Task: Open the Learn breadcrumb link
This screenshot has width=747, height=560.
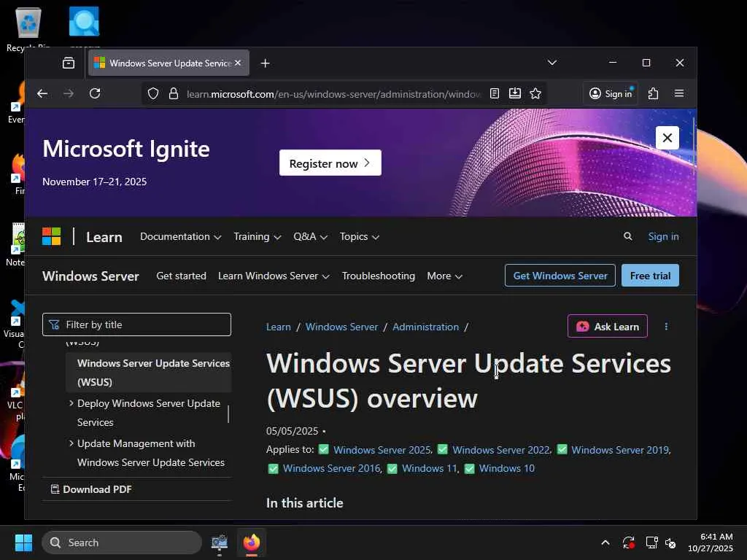Action: [x=278, y=327]
